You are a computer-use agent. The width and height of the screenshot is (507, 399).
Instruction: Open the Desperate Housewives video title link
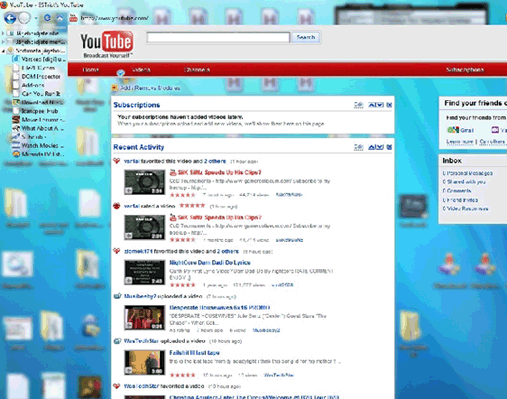pyautogui.click(x=220, y=308)
